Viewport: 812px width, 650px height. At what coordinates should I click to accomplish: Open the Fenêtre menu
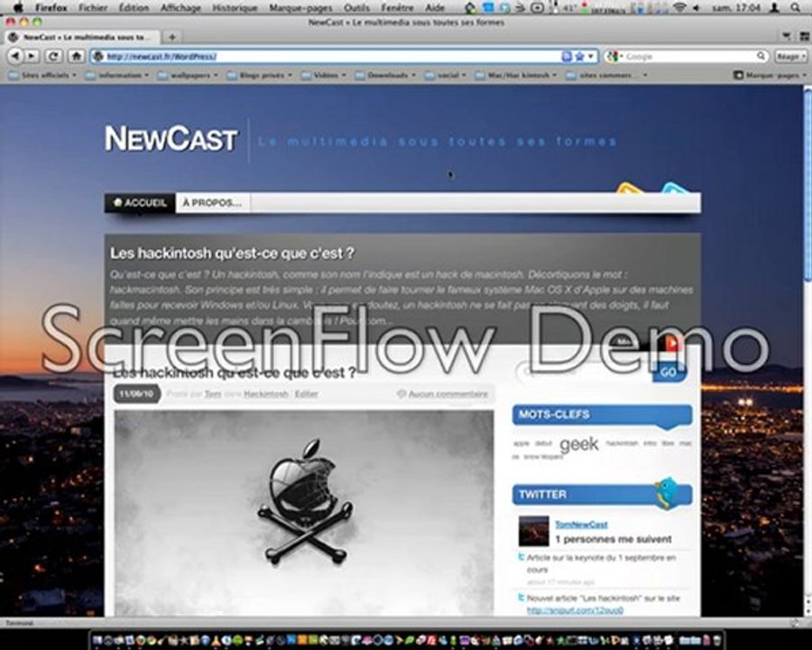398,8
